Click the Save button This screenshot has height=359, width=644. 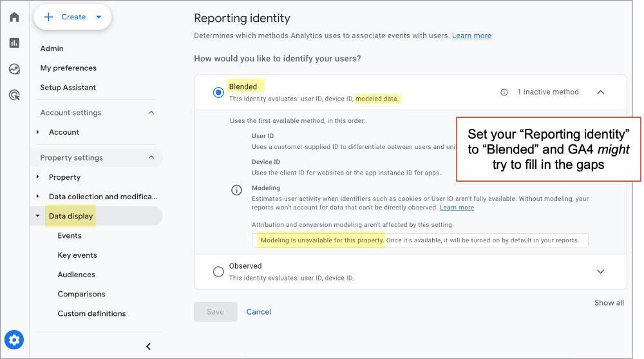216,312
